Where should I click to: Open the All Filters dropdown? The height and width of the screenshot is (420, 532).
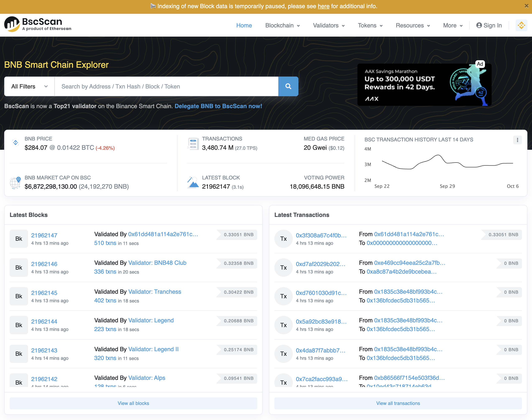[x=29, y=86]
